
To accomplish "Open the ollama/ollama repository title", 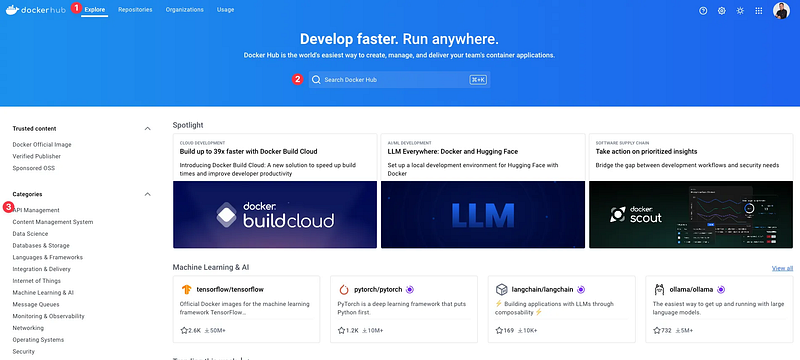I will click(x=691, y=290).
